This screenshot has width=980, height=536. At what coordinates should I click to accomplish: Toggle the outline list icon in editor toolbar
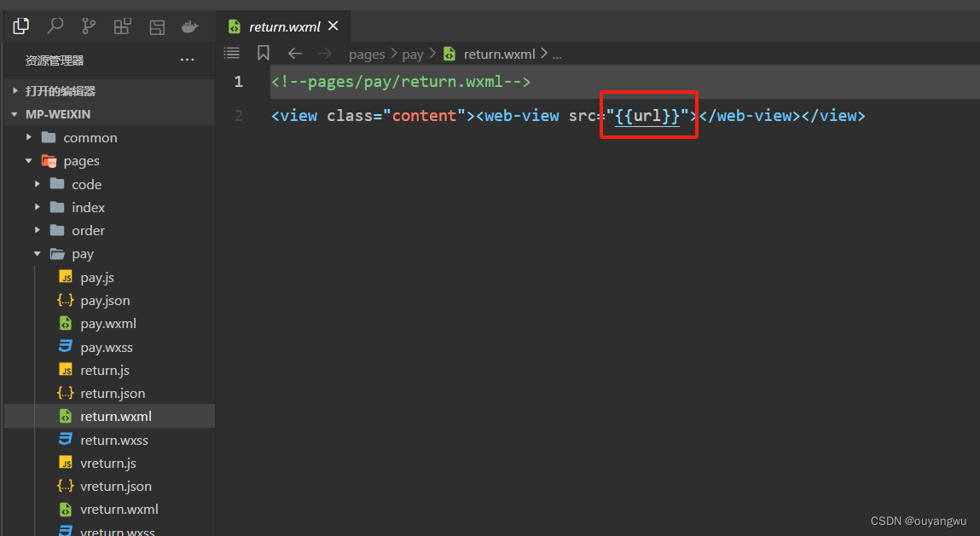tap(232, 53)
